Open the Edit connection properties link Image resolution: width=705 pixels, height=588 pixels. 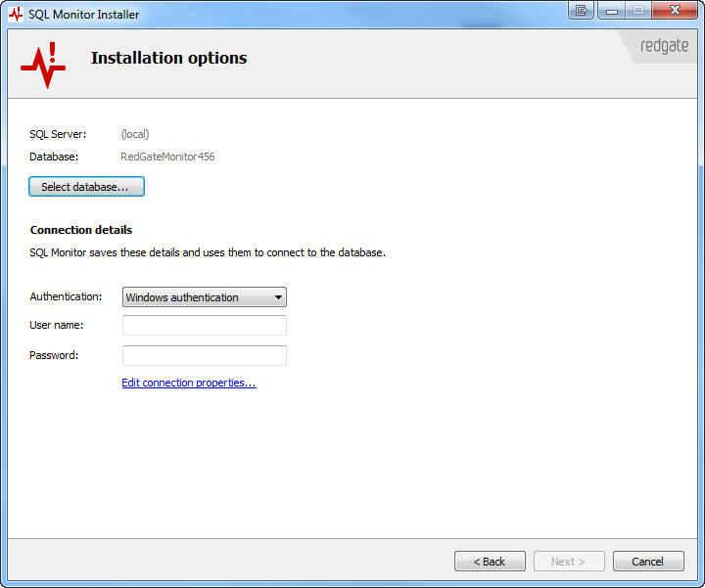click(188, 383)
